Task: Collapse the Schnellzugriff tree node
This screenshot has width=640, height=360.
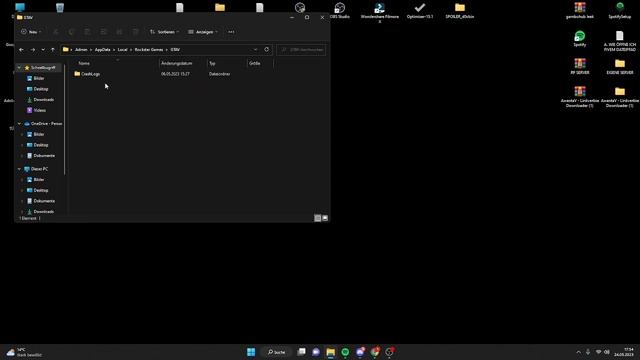Action: (x=19, y=67)
